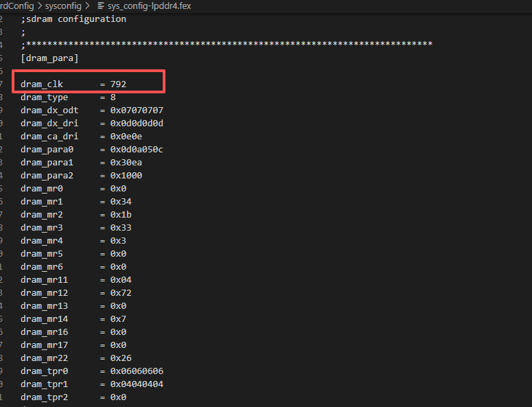The image size is (532, 407).
Task: Click the dram_para2 value 0x1000
Action: [x=126, y=176]
